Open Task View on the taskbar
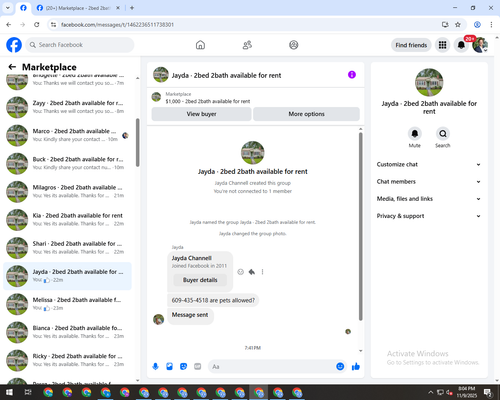 coord(28,392)
